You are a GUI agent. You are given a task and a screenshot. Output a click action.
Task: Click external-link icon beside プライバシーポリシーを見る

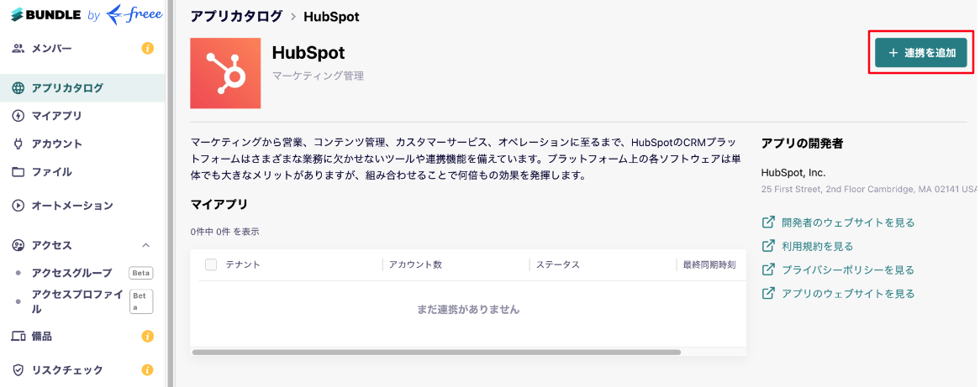click(768, 269)
